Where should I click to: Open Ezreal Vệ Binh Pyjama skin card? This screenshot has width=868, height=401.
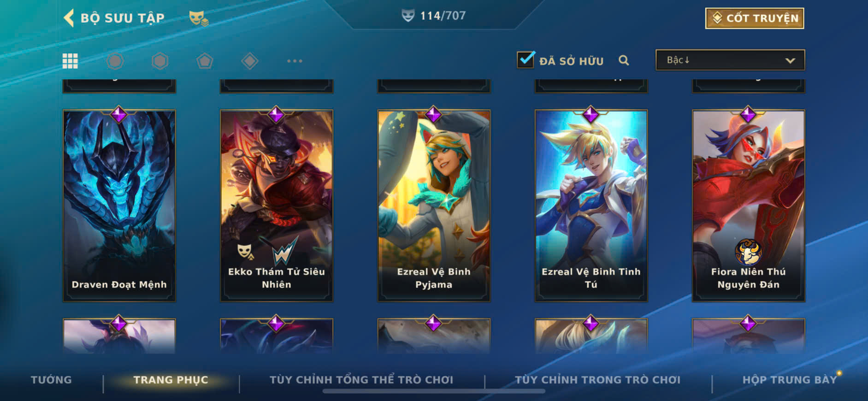pyautogui.click(x=434, y=206)
